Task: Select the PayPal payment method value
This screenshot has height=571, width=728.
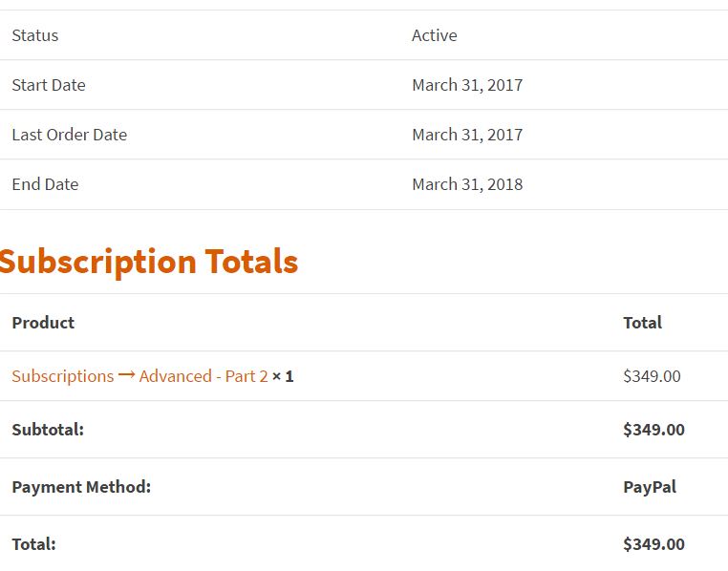Action: pos(650,487)
